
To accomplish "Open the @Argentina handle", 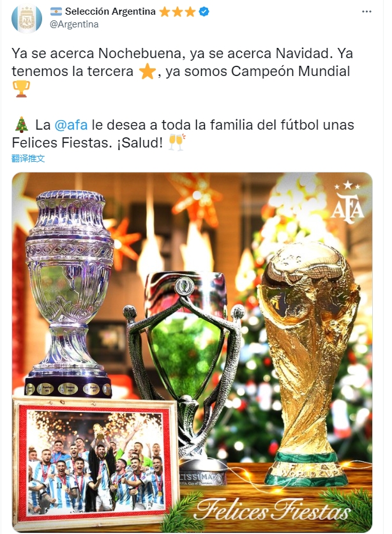I will click(74, 24).
